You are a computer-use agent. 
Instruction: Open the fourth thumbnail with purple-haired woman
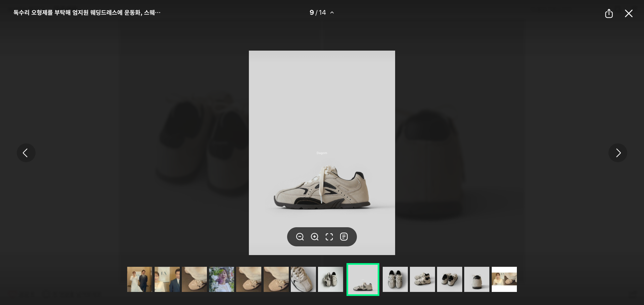[x=221, y=279]
